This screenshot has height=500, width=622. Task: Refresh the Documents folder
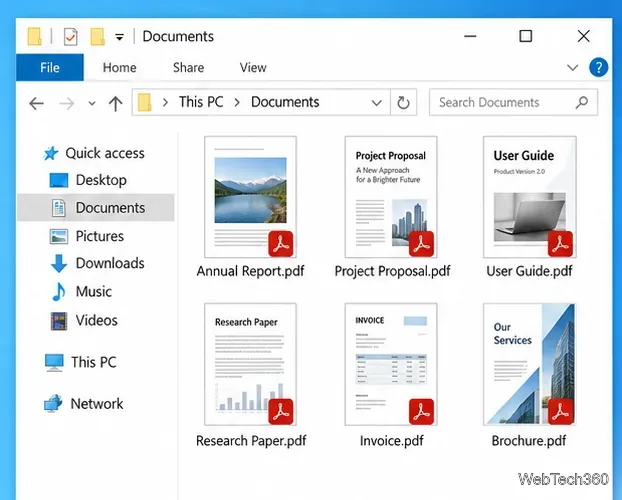point(403,102)
